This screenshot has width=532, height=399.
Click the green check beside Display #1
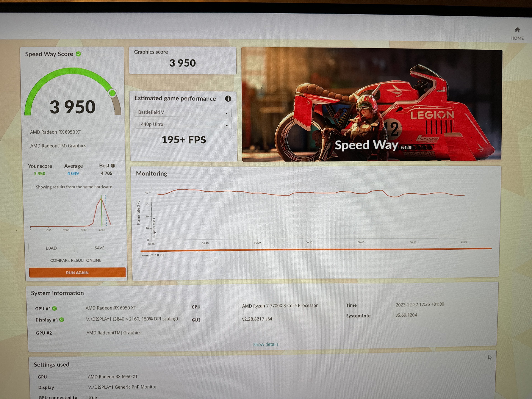click(62, 320)
